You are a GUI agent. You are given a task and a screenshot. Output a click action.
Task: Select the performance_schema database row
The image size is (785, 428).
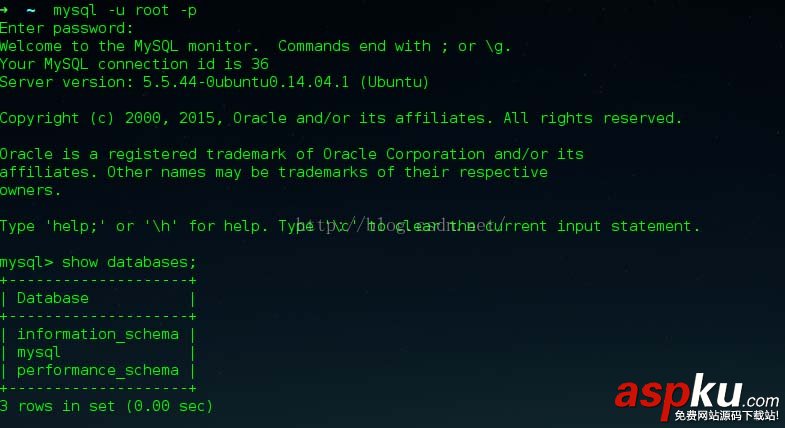pos(97,370)
